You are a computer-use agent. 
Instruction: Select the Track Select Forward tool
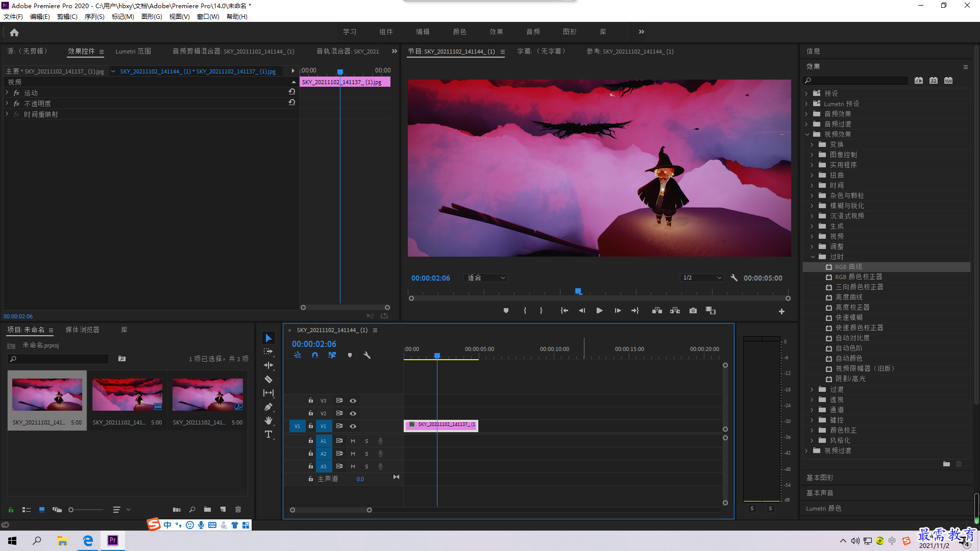[x=268, y=352]
